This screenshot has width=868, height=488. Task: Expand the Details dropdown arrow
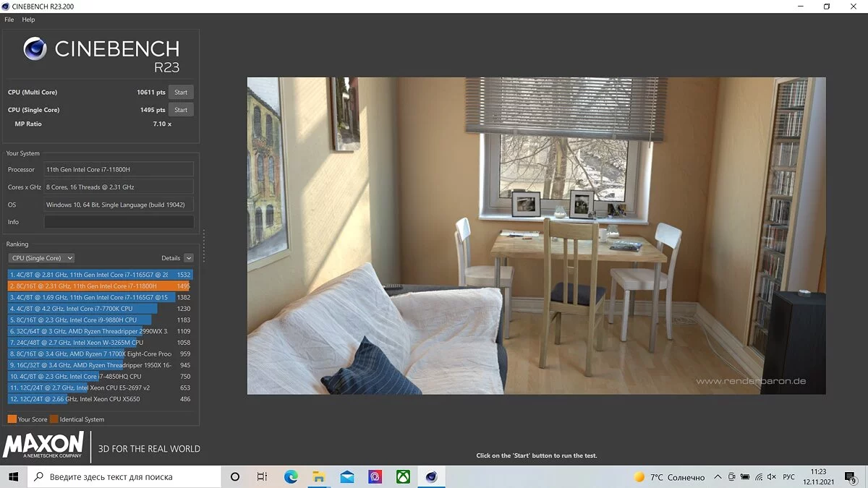[x=189, y=258]
